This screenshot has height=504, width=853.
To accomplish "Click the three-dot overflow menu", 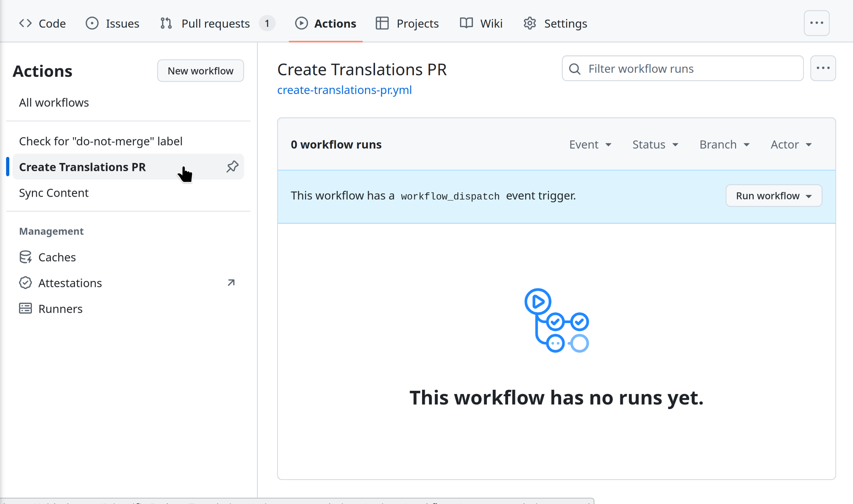I will coord(824,68).
